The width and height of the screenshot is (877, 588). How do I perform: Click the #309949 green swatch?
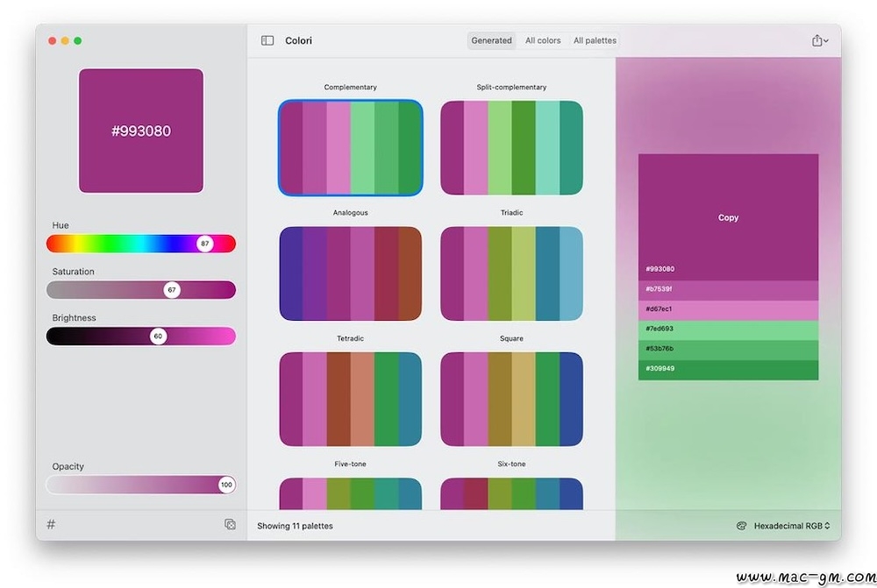[x=728, y=370]
